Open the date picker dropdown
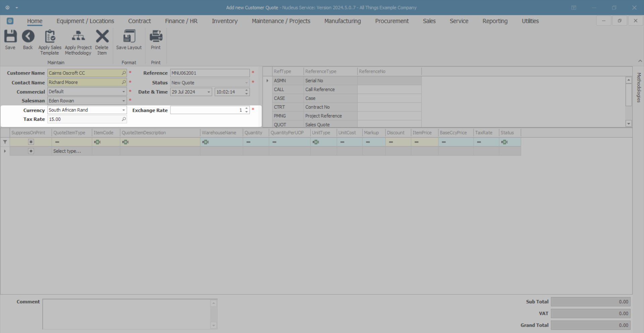This screenshot has width=644, height=333. (x=209, y=92)
